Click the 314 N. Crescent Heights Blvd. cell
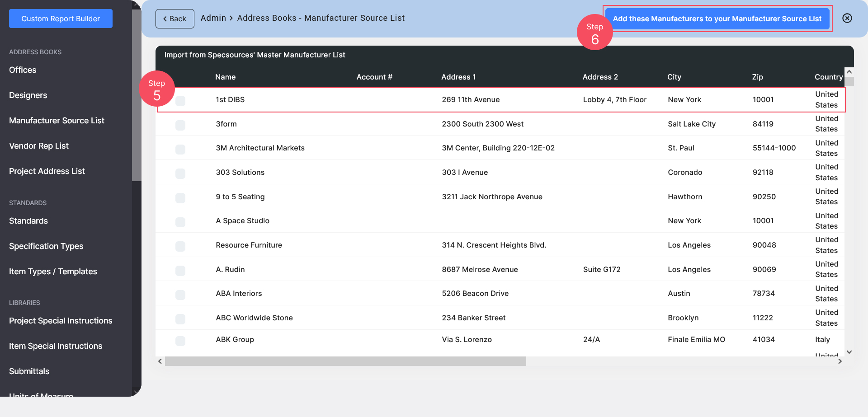 click(x=494, y=245)
